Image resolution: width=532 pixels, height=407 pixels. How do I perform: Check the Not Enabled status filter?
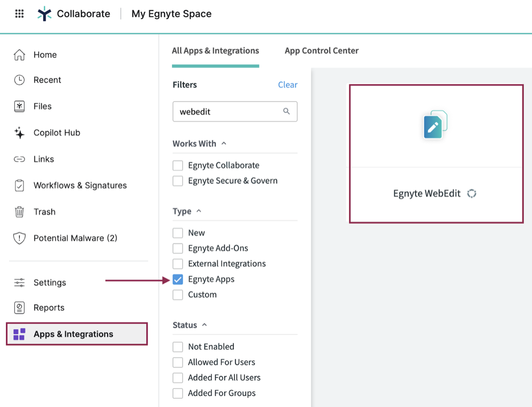coord(178,347)
